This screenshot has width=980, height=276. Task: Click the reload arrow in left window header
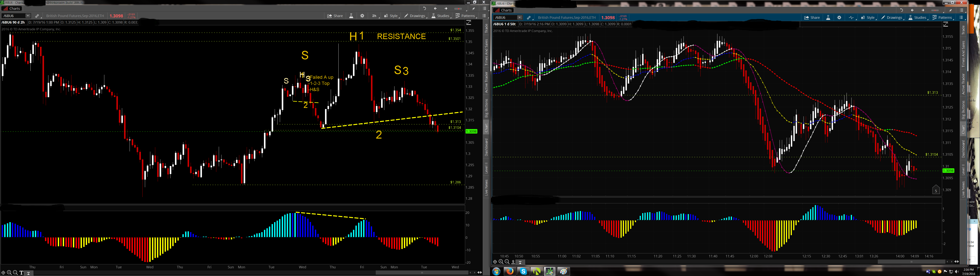tap(425, 8)
